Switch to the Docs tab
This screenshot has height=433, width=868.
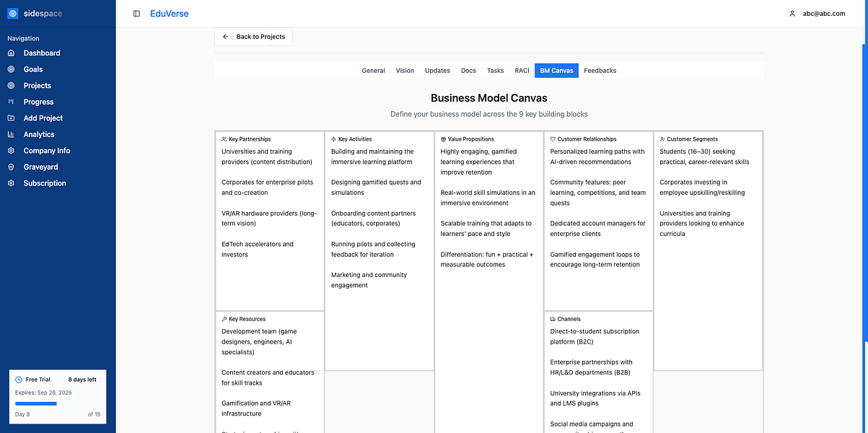pyautogui.click(x=468, y=71)
